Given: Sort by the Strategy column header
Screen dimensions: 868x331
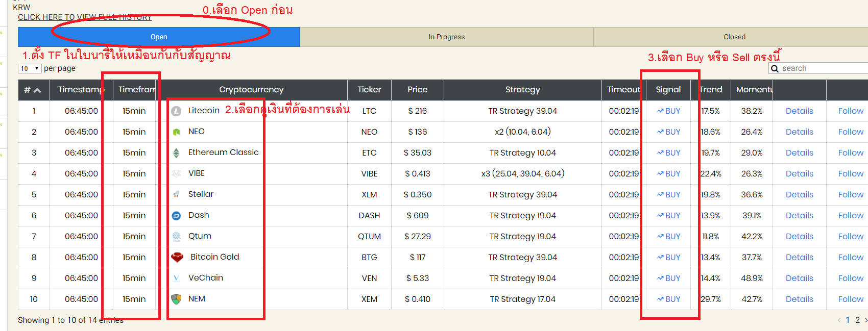Looking at the screenshot, I should point(522,90).
